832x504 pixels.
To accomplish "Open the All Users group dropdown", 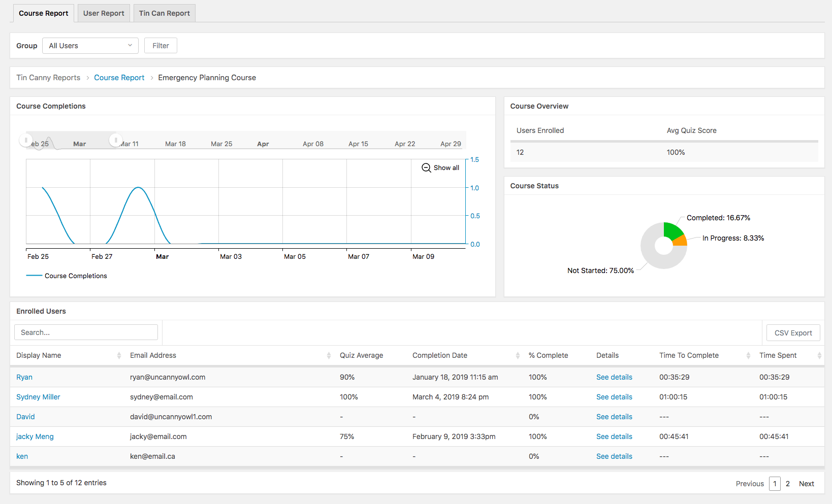I will 90,46.
